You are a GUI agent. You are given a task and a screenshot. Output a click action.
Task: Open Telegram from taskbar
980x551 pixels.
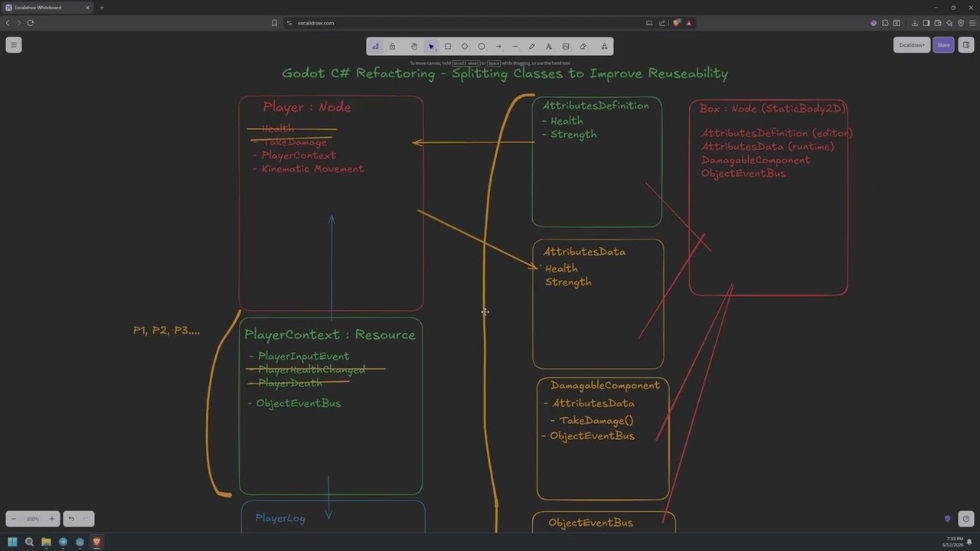[x=63, y=542]
